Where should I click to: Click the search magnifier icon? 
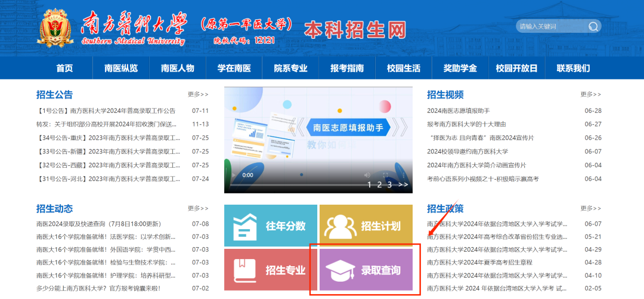593,27
